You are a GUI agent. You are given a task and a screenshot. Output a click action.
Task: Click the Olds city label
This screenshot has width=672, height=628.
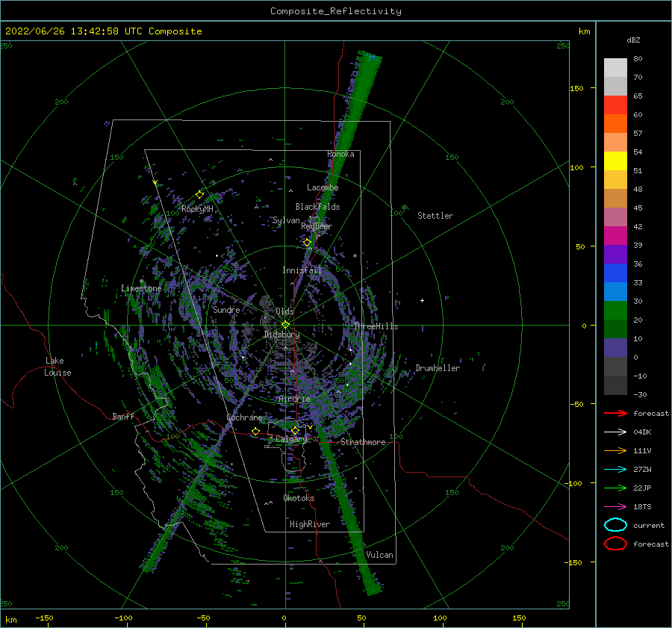click(284, 311)
